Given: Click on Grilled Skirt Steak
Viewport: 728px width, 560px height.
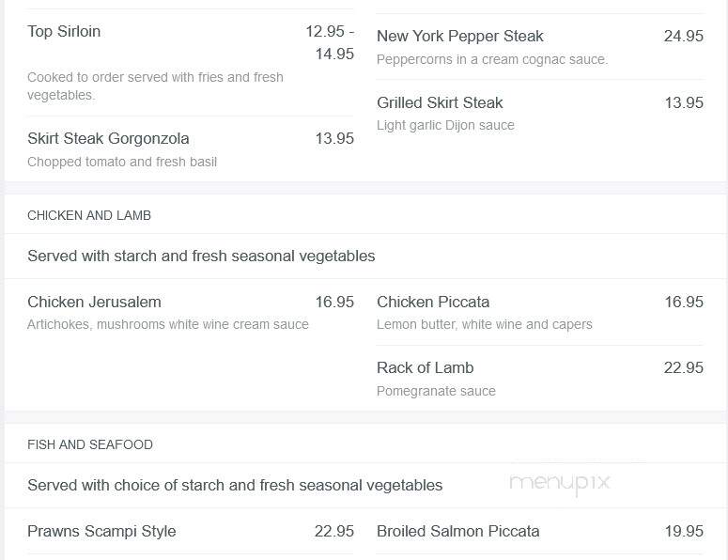Looking at the screenshot, I should (x=440, y=102).
